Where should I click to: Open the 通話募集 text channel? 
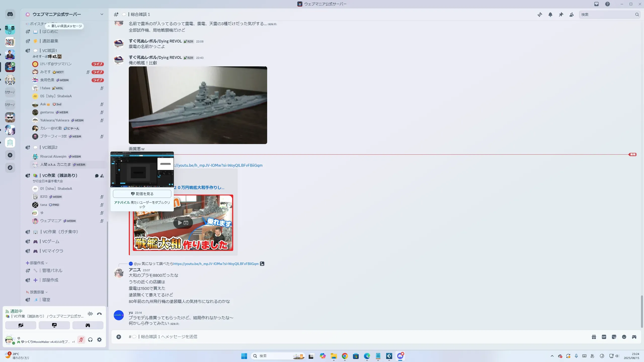(x=50, y=41)
